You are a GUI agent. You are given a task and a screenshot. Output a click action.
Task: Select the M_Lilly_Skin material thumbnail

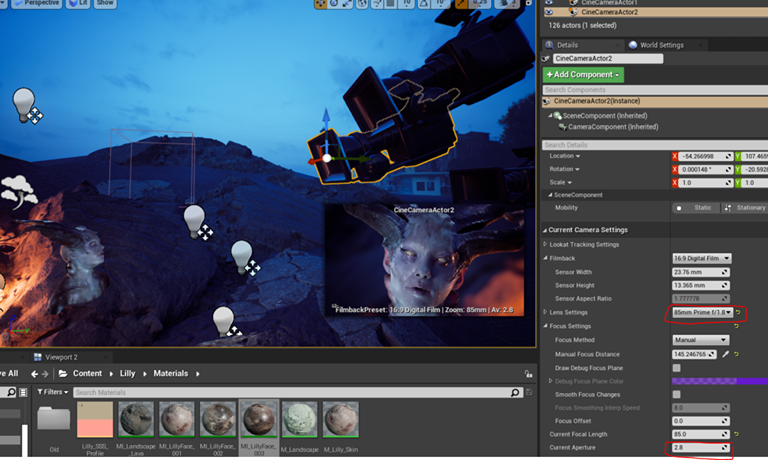pyautogui.click(x=343, y=419)
